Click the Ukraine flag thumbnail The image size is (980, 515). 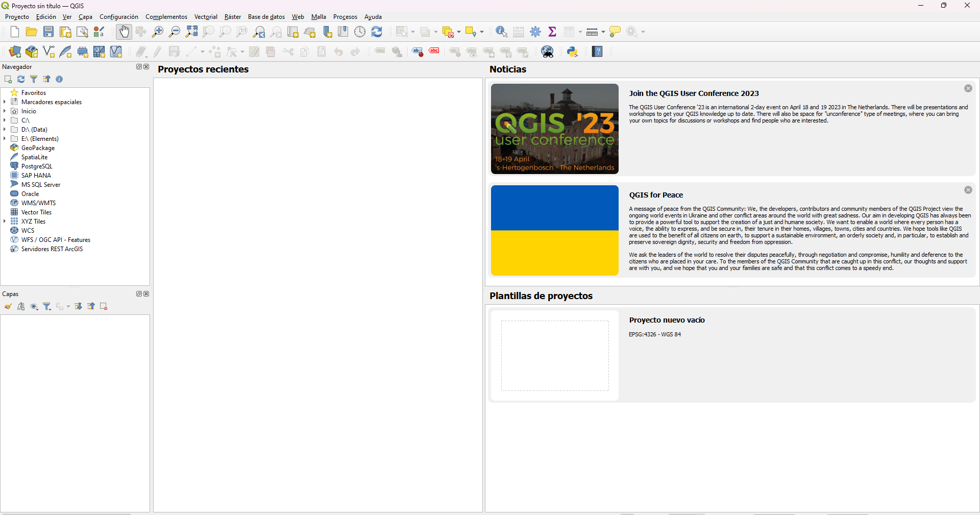coord(555,230)
